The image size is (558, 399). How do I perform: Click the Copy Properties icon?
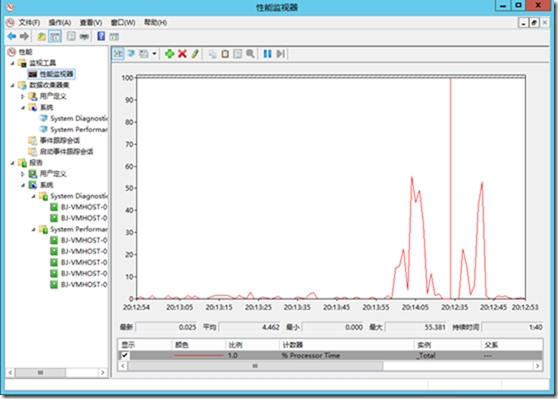coord(212,54)
